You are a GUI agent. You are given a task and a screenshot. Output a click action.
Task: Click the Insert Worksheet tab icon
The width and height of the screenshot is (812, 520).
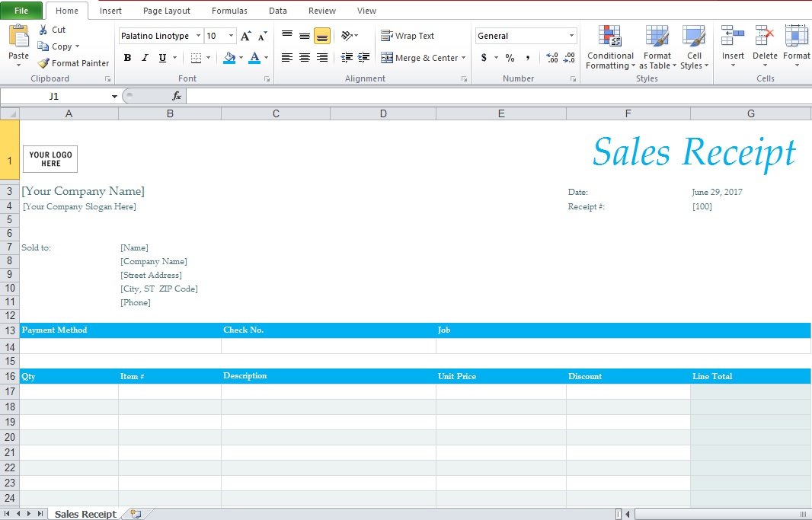coord(136,514)
